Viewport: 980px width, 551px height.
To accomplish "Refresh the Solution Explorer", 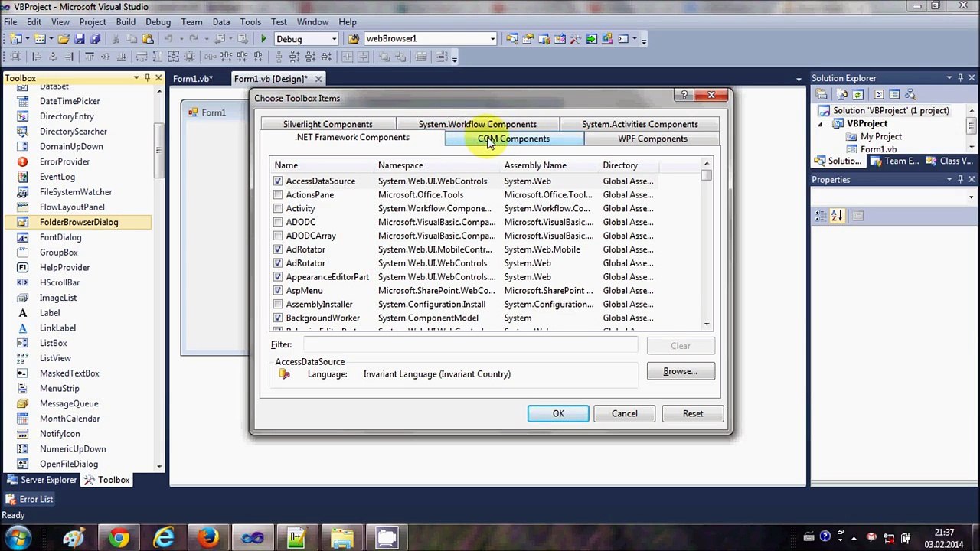I will tap(857, 95).
